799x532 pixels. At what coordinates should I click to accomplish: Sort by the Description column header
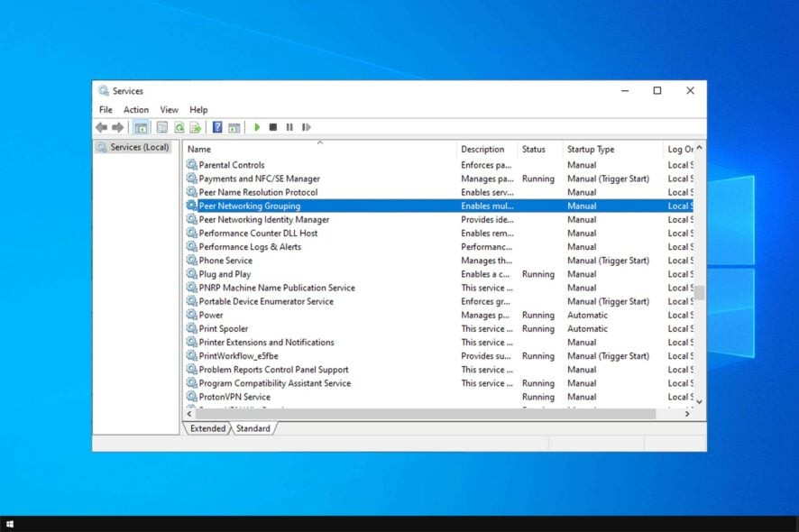487,149
